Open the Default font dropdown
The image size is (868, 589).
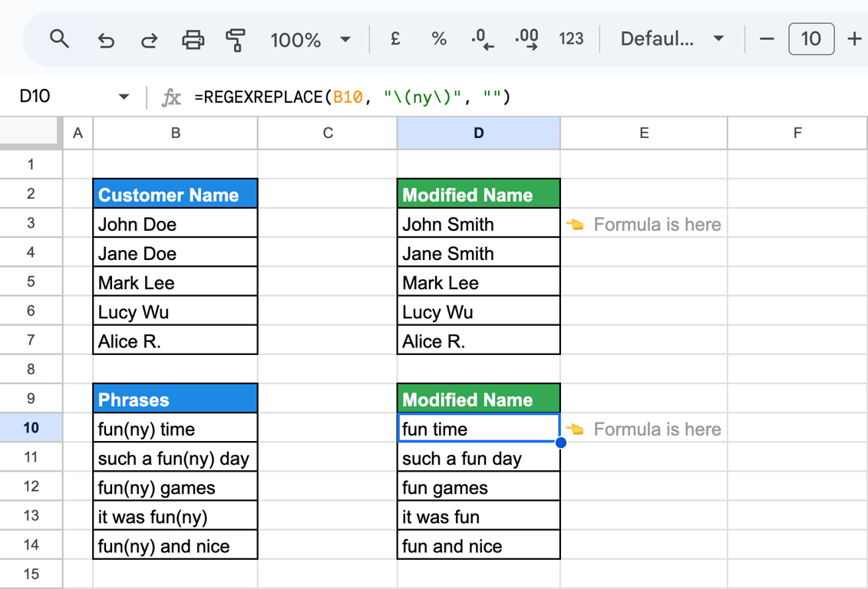coord(672,38)
